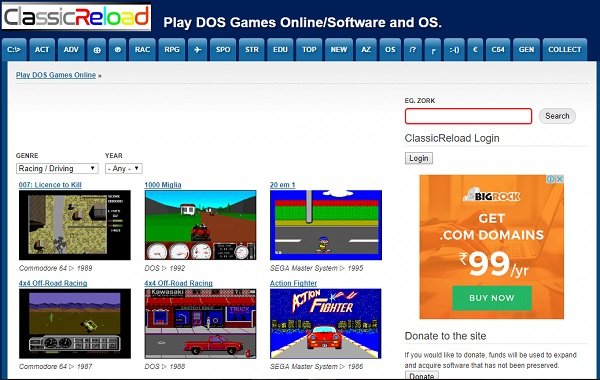Open the Action Fighter link
The width and height of the screenshot is (600, 380).
point(293,283)
